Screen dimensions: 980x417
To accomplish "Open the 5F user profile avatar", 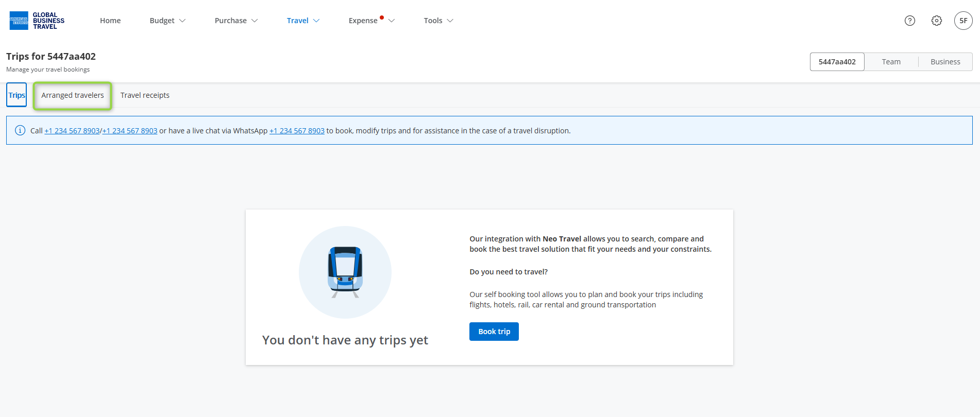I will (x=964, y=21).
